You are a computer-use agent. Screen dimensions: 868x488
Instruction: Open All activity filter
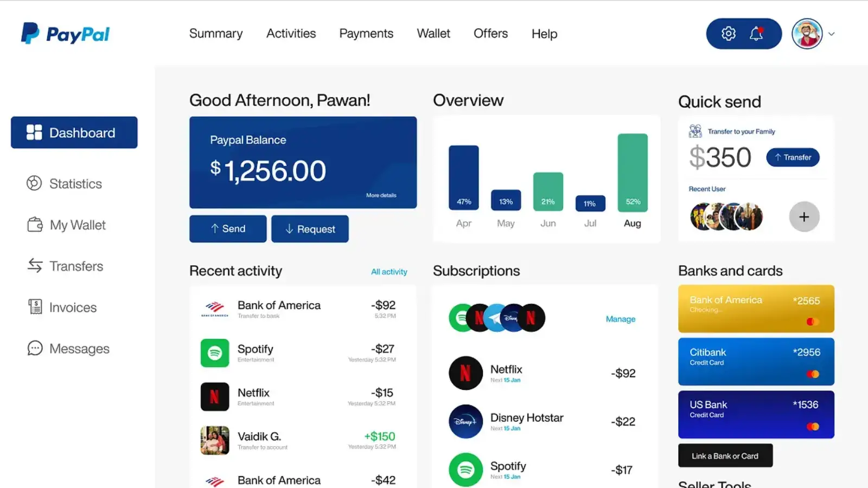point(389,271)
